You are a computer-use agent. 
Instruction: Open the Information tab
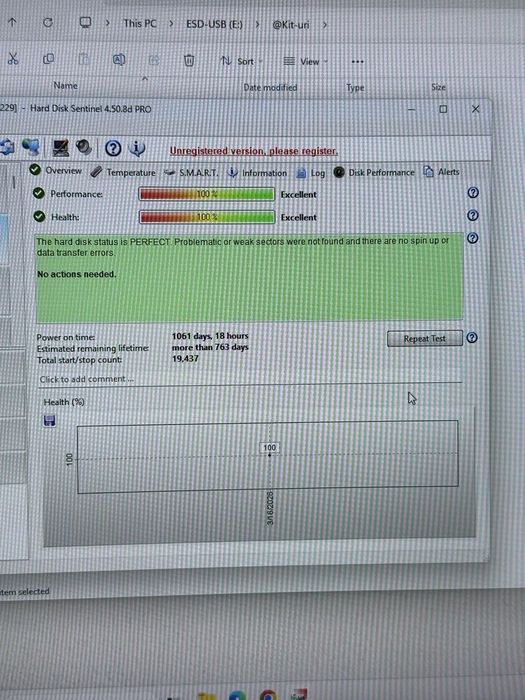click(x=257, y=173)
